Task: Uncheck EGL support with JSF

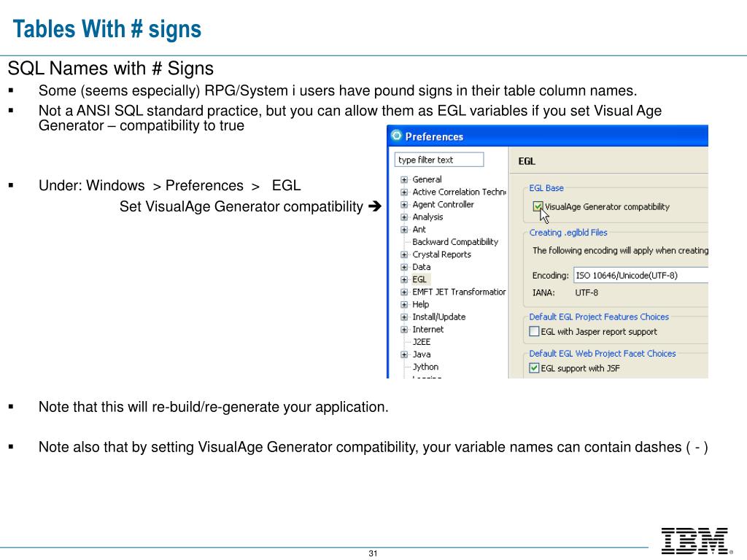Action: (x=534, y=367)
